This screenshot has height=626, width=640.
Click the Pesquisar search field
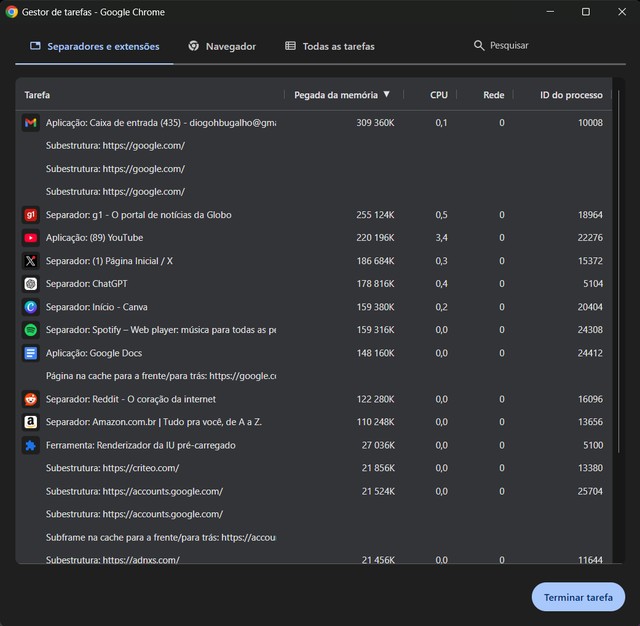click(509, 45)
